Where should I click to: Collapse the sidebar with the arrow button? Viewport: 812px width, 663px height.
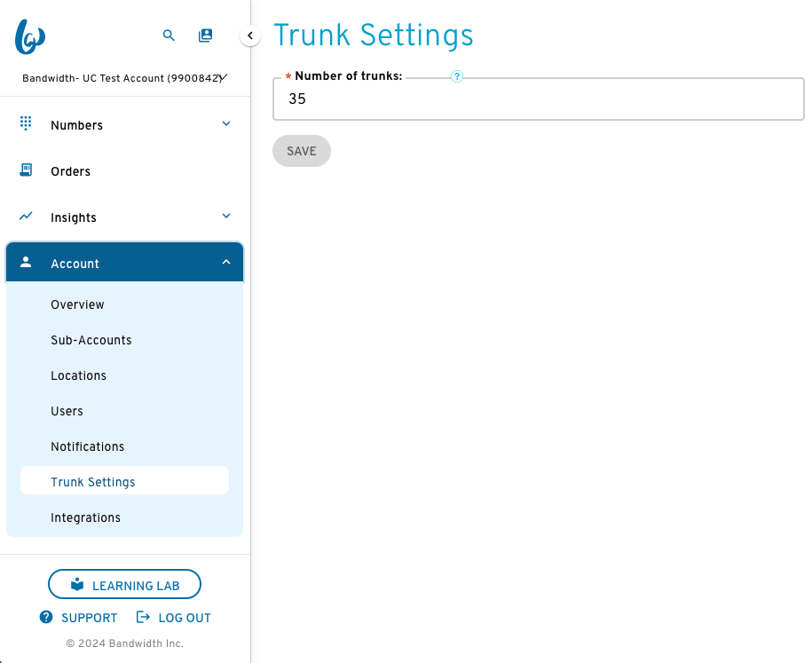(250, 36)
